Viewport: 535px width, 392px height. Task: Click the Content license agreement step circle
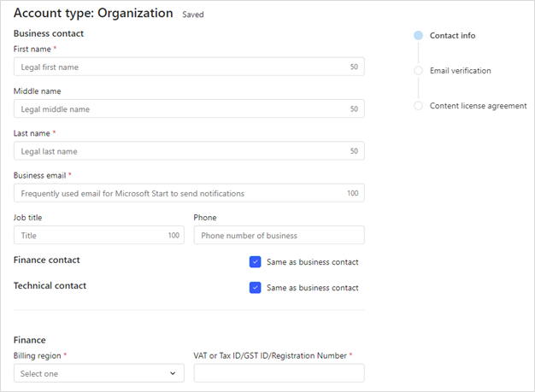(418, 106)
